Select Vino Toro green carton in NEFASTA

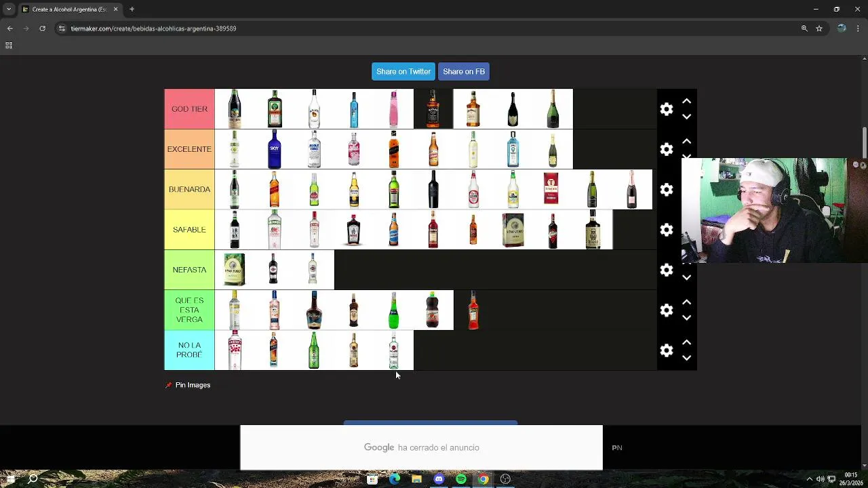click(235, 270)
